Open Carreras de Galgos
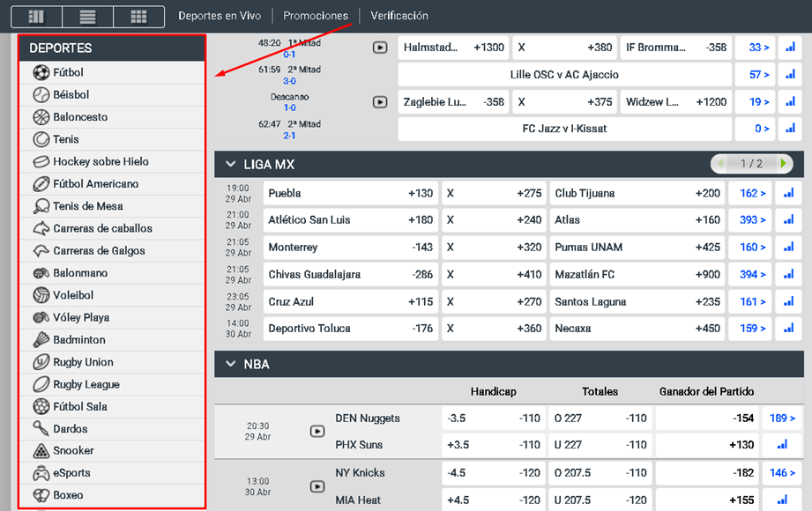Viewport: 812px width, 511px height. (x=112, y=250)
